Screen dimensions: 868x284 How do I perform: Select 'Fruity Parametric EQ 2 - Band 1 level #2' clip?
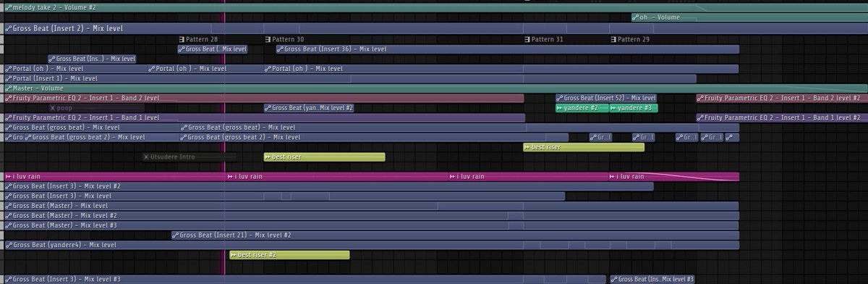point(782,117)
